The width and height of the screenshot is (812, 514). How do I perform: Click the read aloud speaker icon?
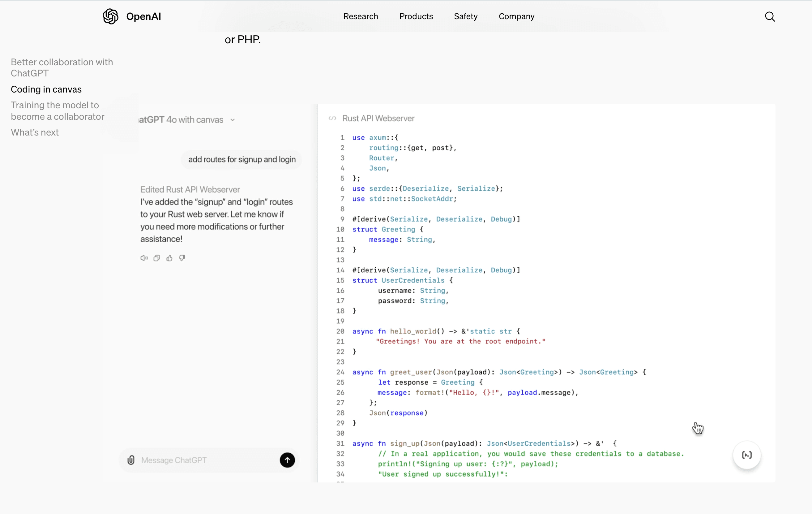pos(144,258)
